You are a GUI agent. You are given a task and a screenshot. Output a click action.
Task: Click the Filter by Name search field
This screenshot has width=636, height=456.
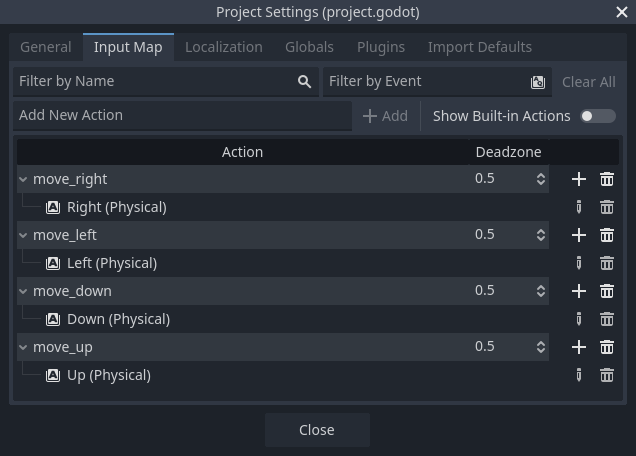point(155,82)
